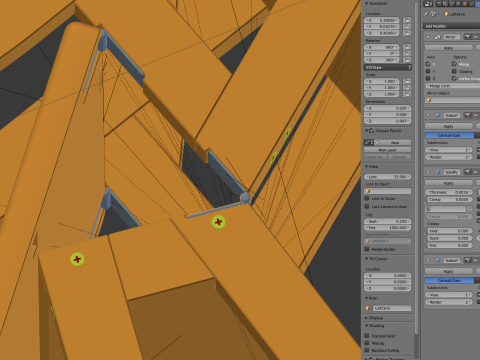Click the pin icon beside LATCH-5 breadcrumb
This screenshot has width=480, height=360.
pyautogui.click(x=426, y=14)
